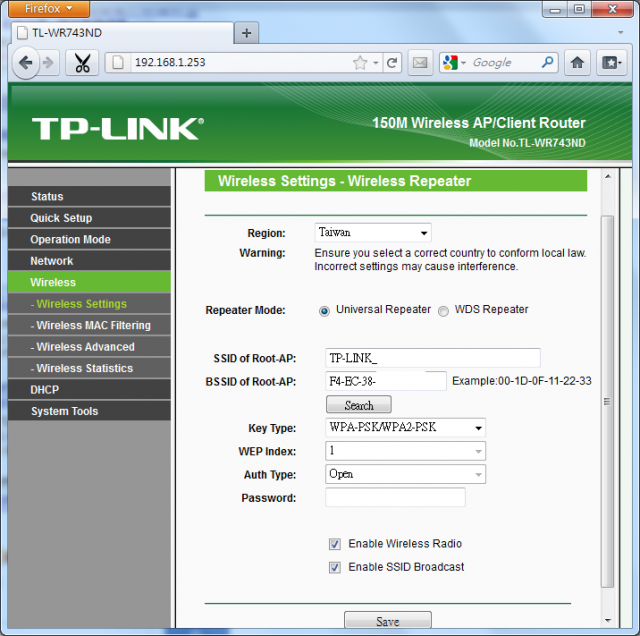640x636 pixels.
Task: Select the TL-WR743ND browser tab
Action: pos(122,33)
